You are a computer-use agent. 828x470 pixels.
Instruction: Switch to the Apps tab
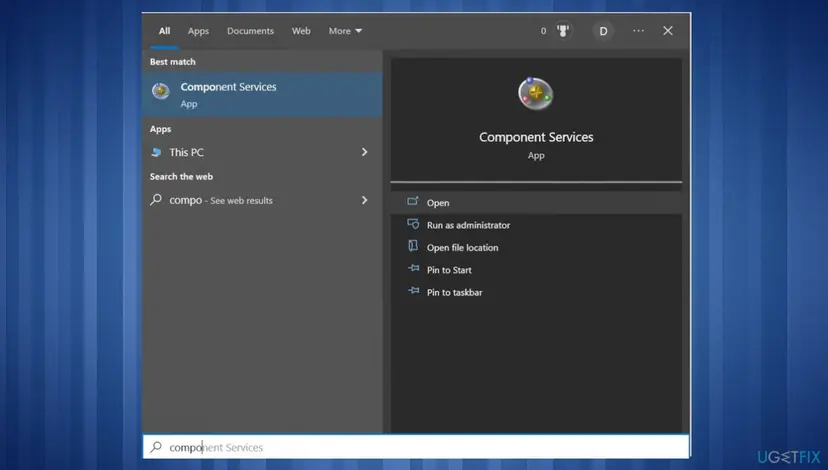pos(199,31)
